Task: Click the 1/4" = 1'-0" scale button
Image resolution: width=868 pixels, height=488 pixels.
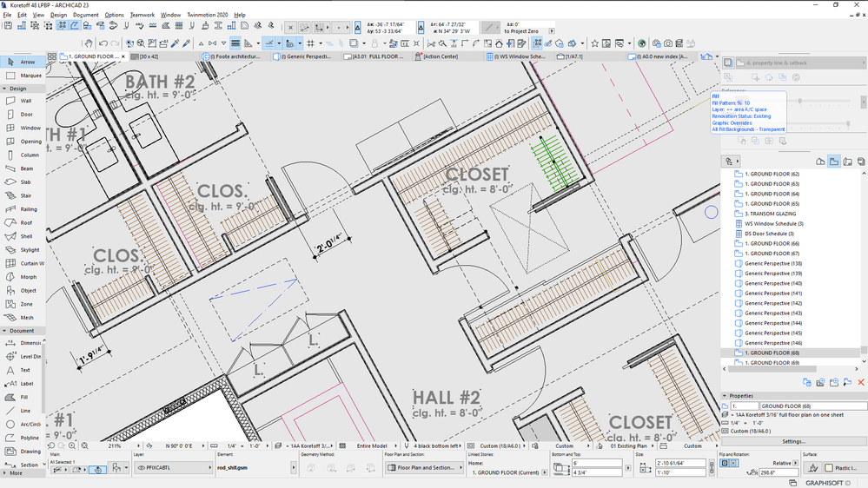Action: click(242, 446)
